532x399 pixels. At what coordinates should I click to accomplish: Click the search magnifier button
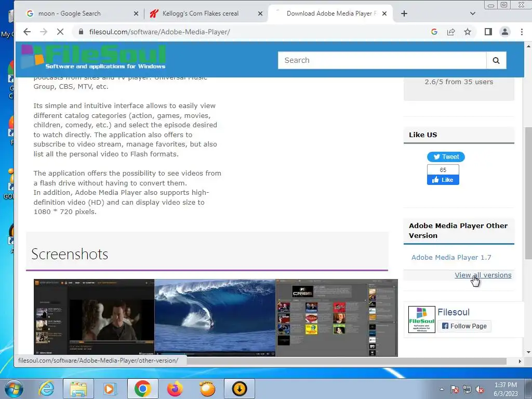pos(496,60)
